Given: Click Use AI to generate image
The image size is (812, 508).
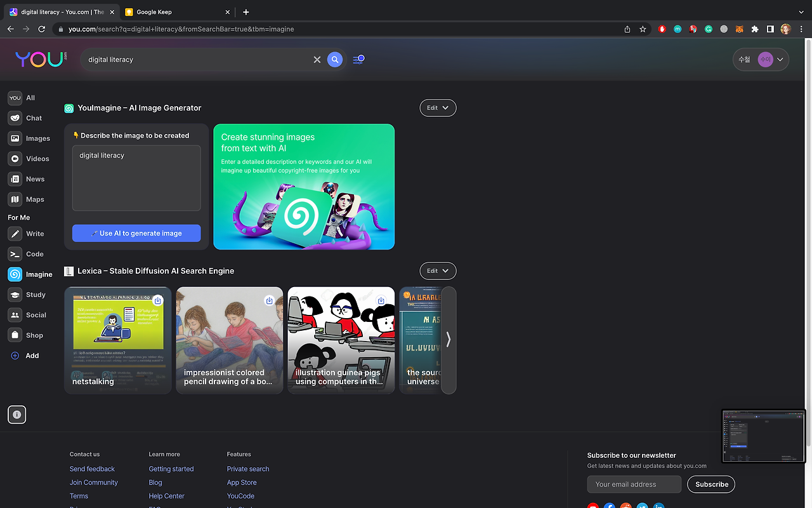Looking at the screenshot, I should tap(136, 233).
